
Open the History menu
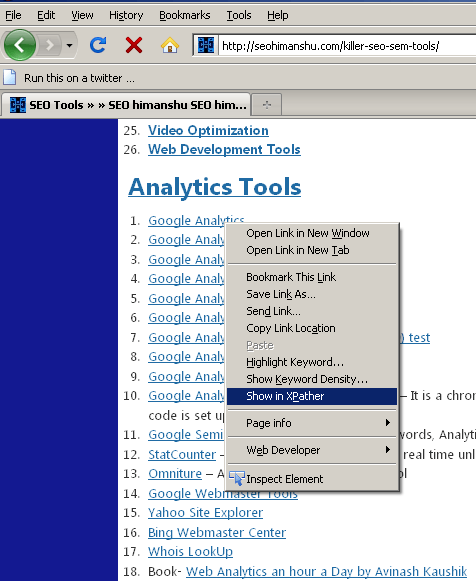point(126,15)
